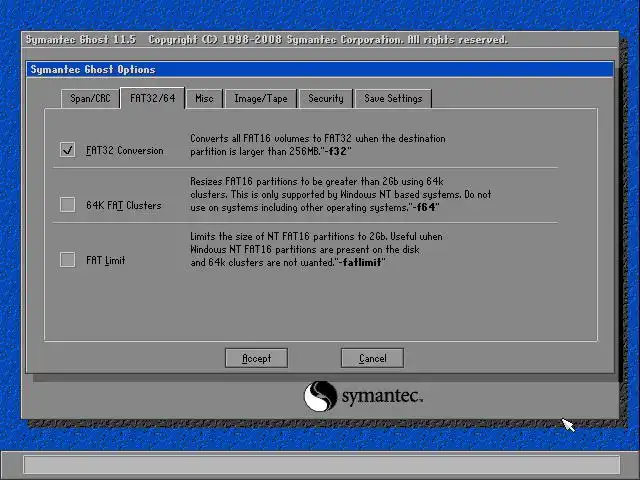Screen dimensions: 640x480
Task: Click the -f64 switch text
Action: [424, 207]
